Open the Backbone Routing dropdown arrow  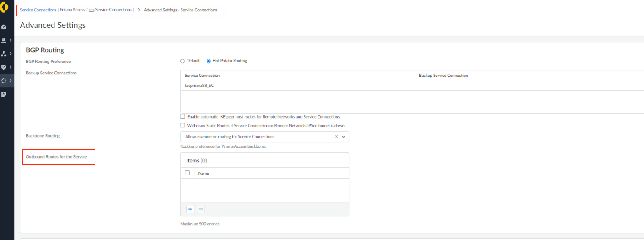pyautogui.click(x=344, y=137)
